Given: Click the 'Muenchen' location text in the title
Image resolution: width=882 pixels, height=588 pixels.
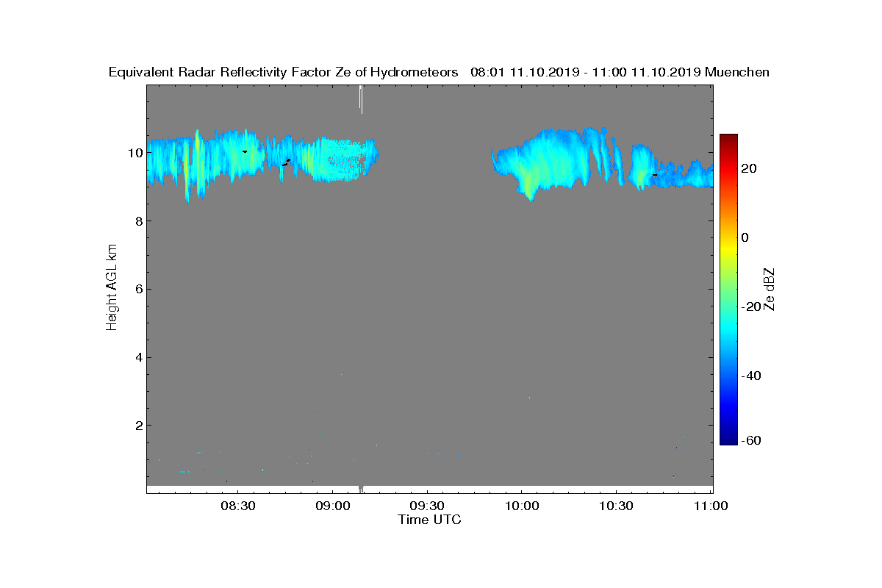Looking at the screenshot, I should click(737, 72).
